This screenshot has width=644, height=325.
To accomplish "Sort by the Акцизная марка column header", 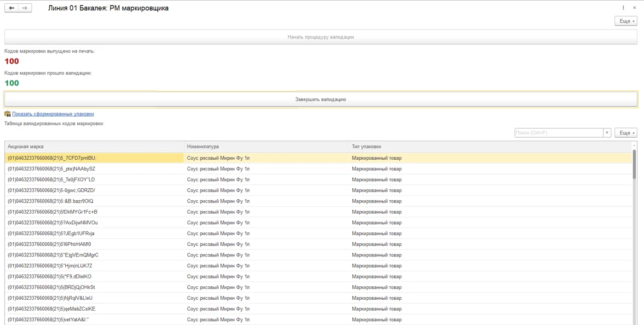I will 94,146.
